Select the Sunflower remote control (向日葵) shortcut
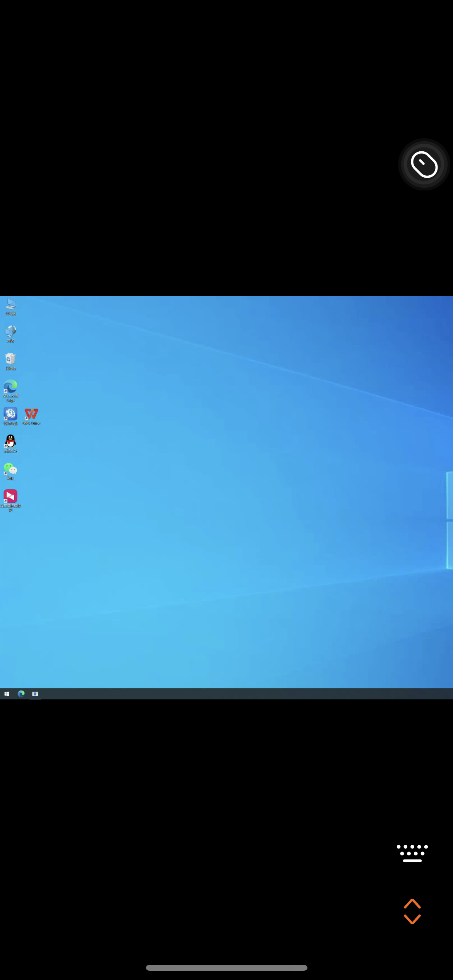The width and height of the screenshot is (453, 980). pyautogui.click(x=10, y=498)
